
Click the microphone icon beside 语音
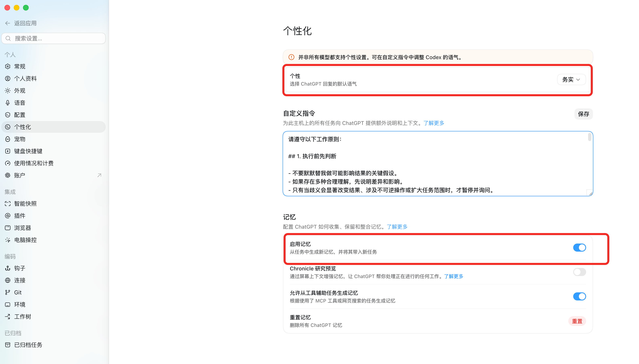(8, 103)
